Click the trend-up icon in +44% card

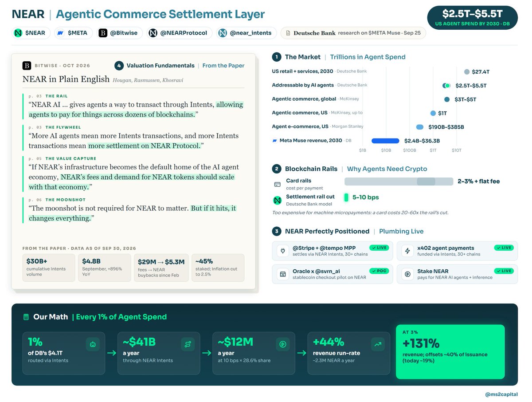(x=378, y=344)
